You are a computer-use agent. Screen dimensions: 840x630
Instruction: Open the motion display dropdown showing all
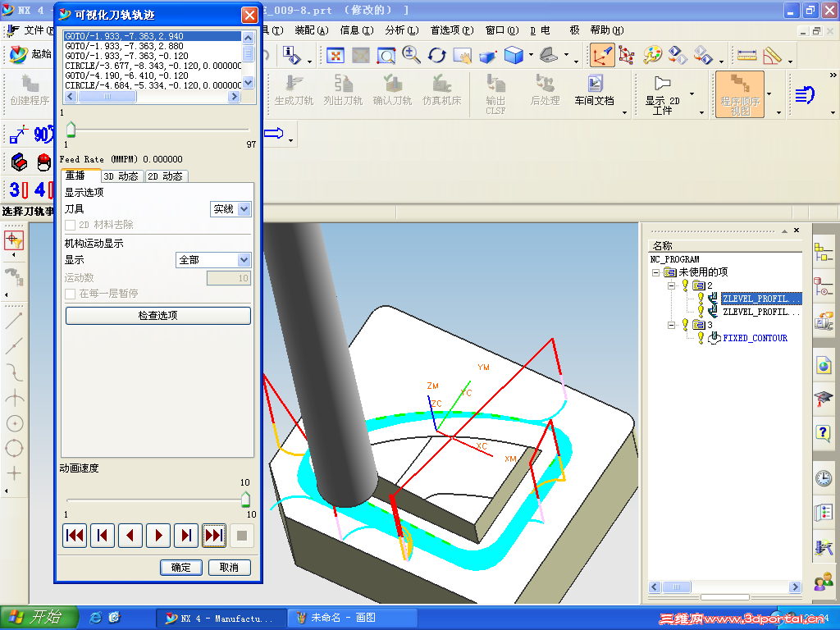(244, 260)
